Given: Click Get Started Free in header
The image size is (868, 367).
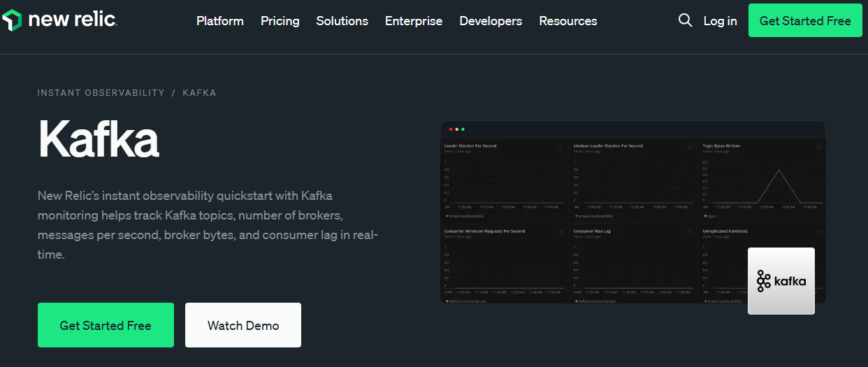Looking at the screenshot, I should coord(805,20).
